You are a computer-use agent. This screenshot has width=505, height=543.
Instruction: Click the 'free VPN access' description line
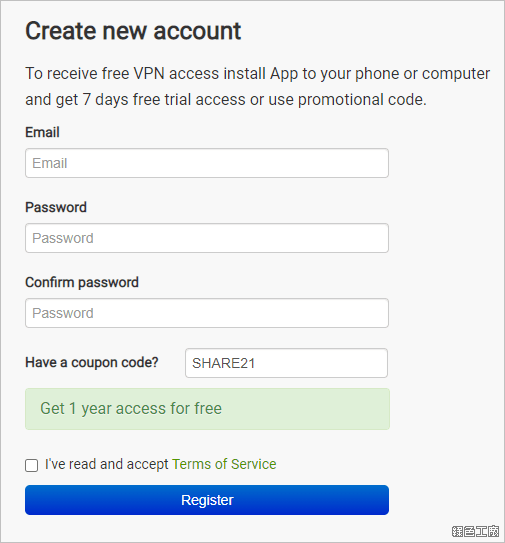pos(257,73)
